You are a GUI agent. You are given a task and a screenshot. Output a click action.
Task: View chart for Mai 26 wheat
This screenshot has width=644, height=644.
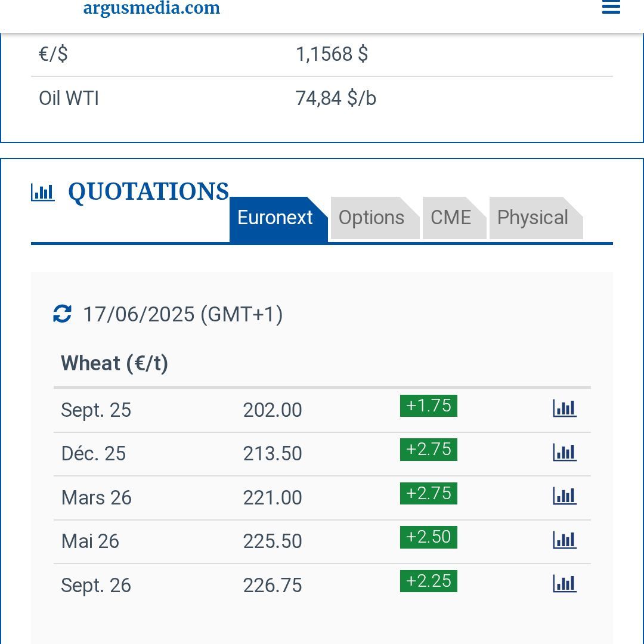pyautogui.click(x=564, y=540)
